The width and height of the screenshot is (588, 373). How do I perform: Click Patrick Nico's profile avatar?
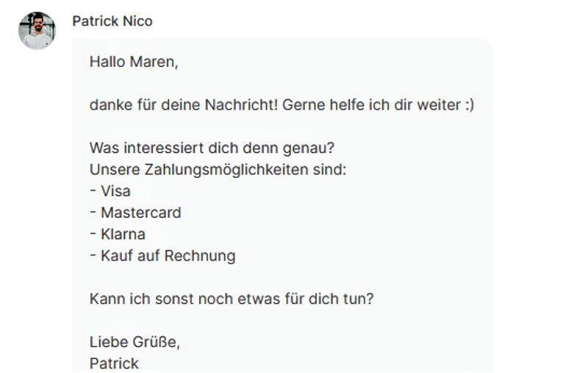37,31
